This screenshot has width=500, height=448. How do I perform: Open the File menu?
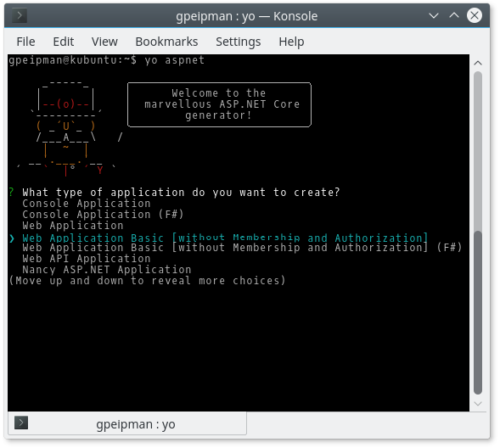[x=25, y=42]
